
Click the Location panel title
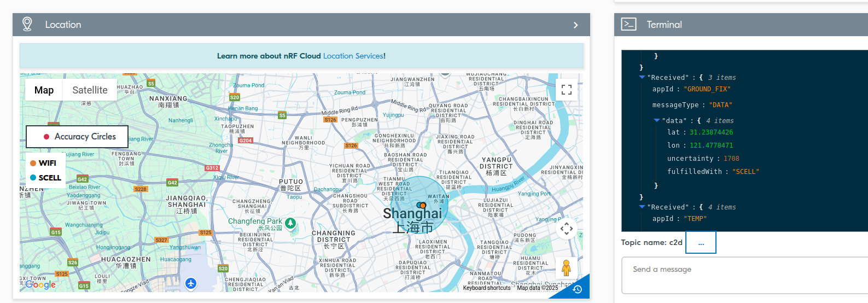63,25
